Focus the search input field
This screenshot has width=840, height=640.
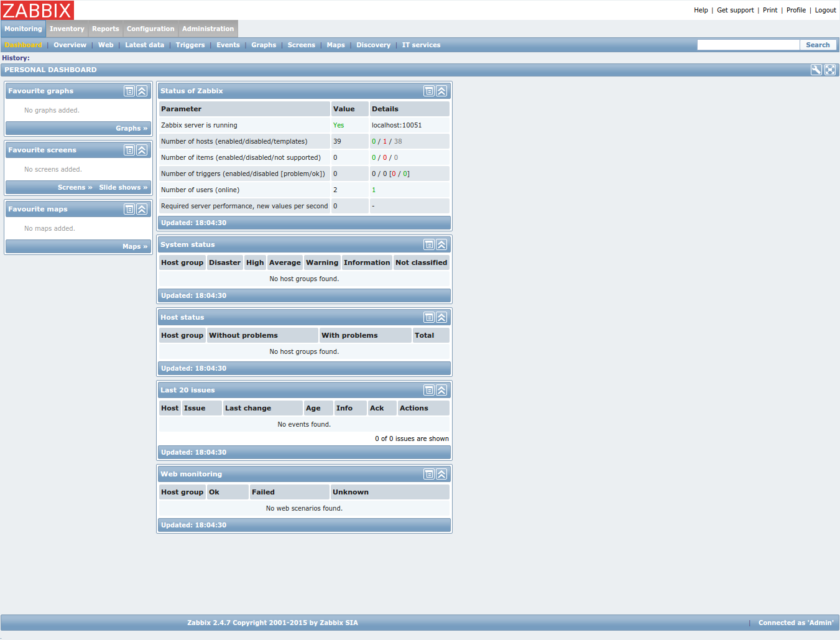coord(748,45)
